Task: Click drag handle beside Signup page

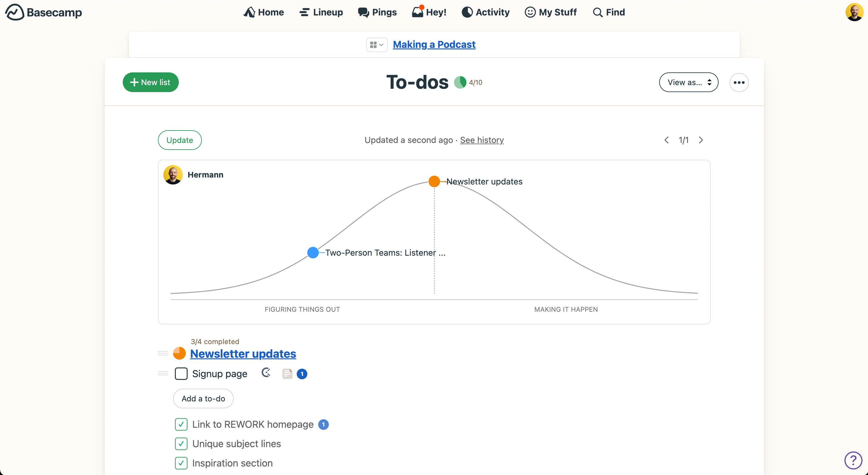Action: pos(163,373)
